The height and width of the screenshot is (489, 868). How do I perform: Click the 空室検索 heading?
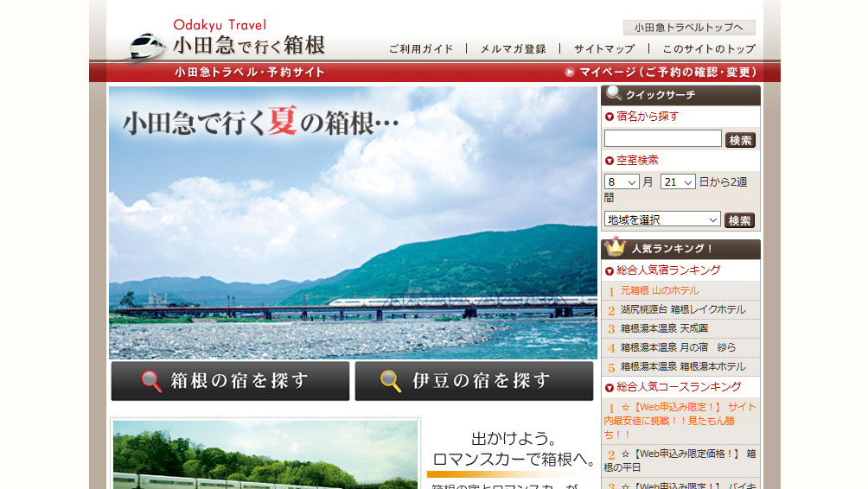(x=637, y=161)
